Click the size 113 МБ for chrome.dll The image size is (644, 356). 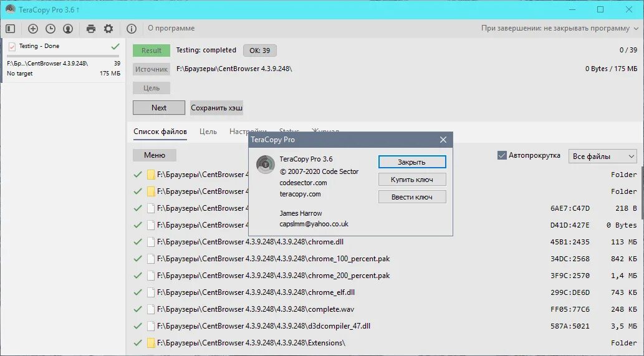tap(624, 242)
